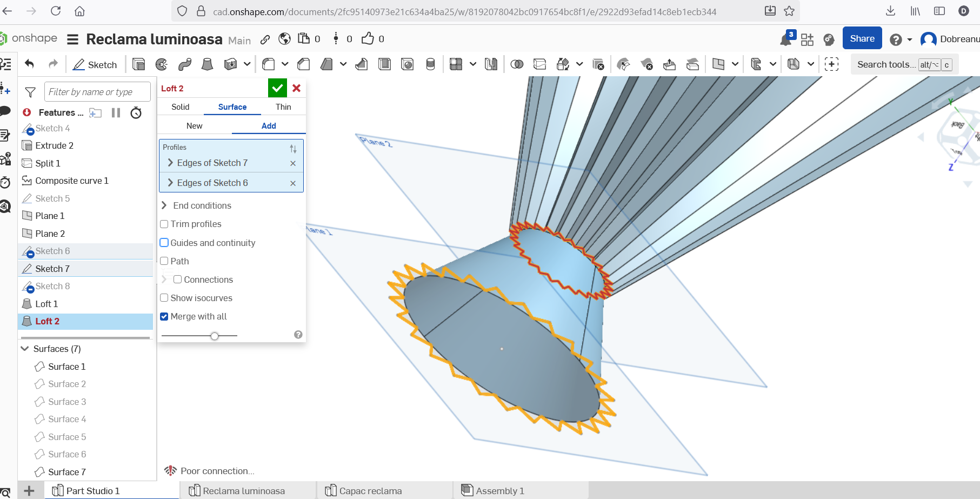This screenshot has height=499, width=980.
Task: Click the undo arrow
Action: (x=30, y=64)
